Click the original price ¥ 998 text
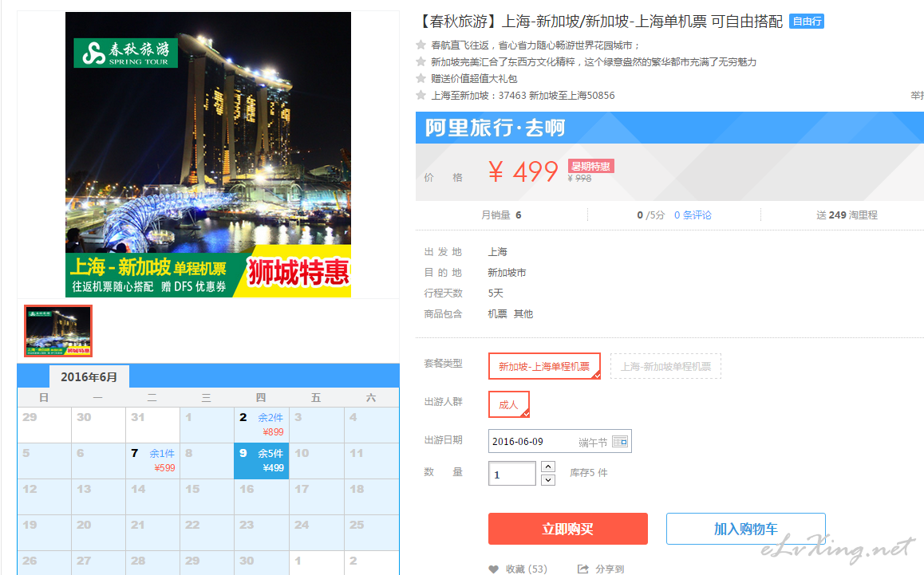924x575 pixels. click(x=579, y=178)
